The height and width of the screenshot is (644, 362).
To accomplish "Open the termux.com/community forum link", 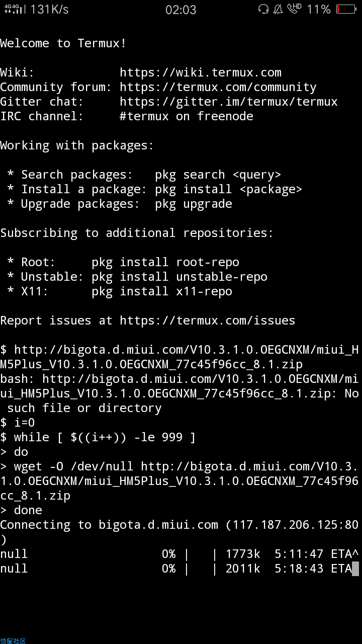I will tap(218, 87).
